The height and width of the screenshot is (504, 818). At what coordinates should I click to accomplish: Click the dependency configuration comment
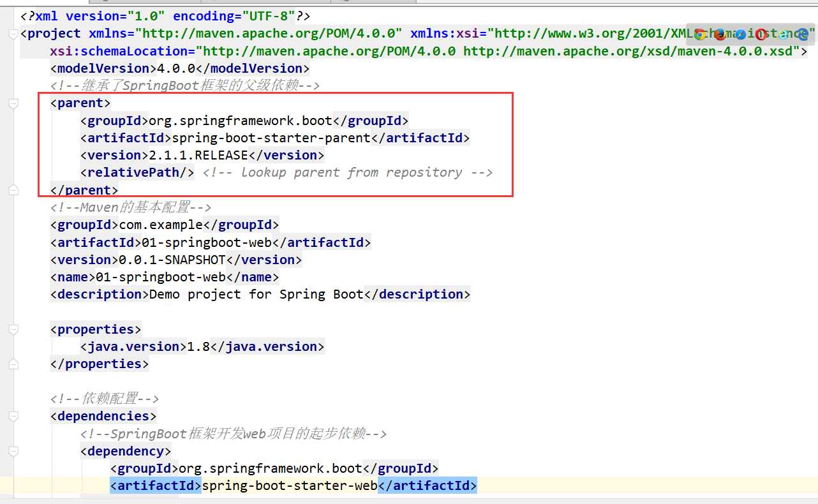pyautogui.click(x=105, y=399)
